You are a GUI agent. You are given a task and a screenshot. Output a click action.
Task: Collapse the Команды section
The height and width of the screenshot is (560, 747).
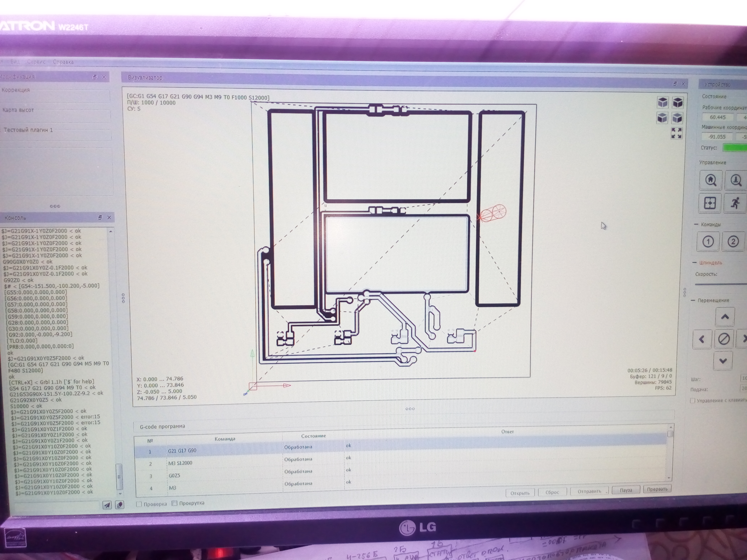click(696, 225)
